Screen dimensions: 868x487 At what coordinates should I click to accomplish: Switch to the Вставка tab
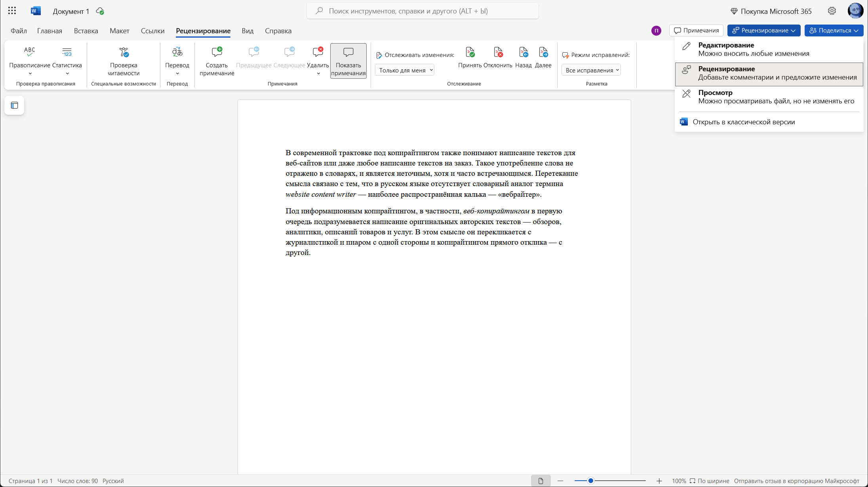tap(86, 31)
